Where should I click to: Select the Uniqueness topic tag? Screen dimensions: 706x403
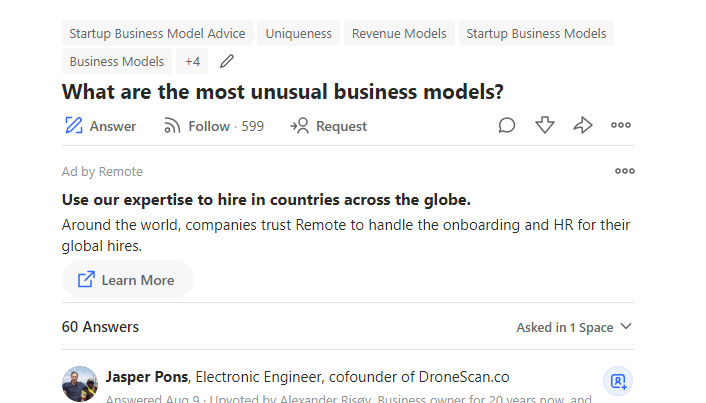298,33
